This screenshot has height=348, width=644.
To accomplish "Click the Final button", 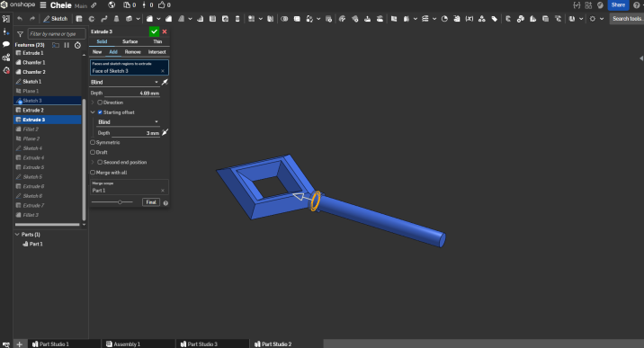I will click(151, 202).
